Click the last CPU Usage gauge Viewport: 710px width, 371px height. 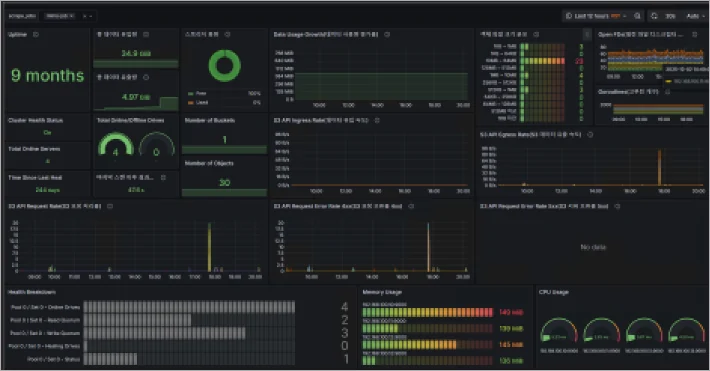pos(686,331)
